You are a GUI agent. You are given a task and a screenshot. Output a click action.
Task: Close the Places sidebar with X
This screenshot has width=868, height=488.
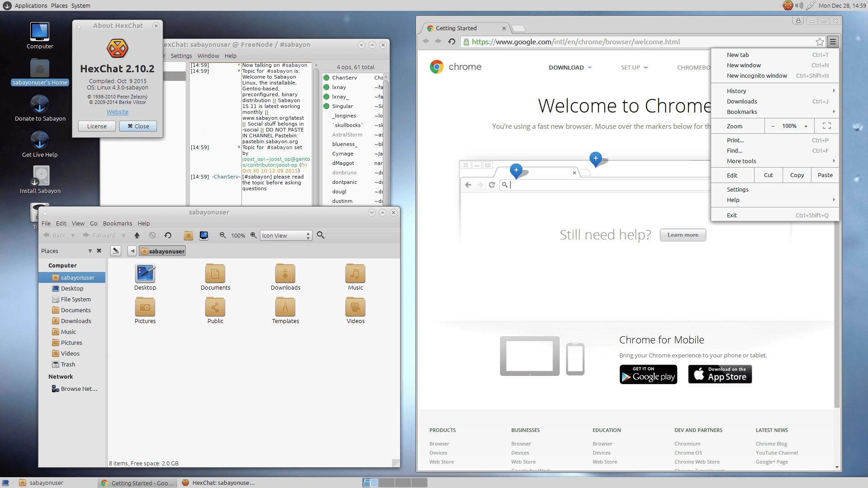99,251
